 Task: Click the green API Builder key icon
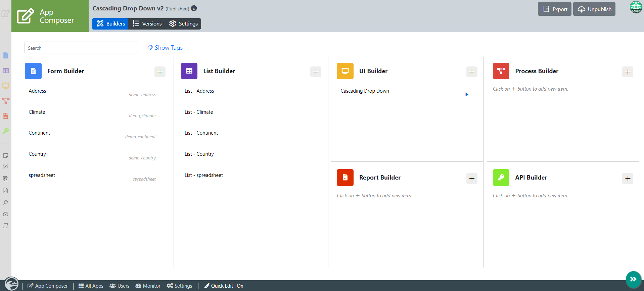pyautogui.click(x=501, y=178)
